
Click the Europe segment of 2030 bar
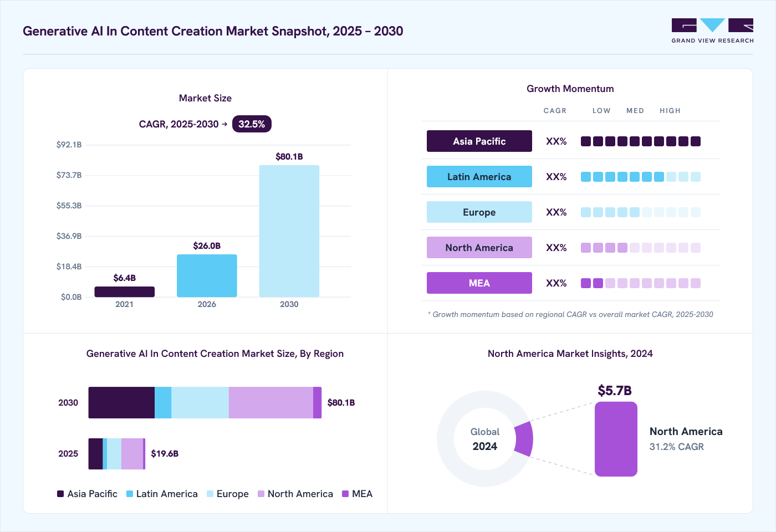[200, 402]
